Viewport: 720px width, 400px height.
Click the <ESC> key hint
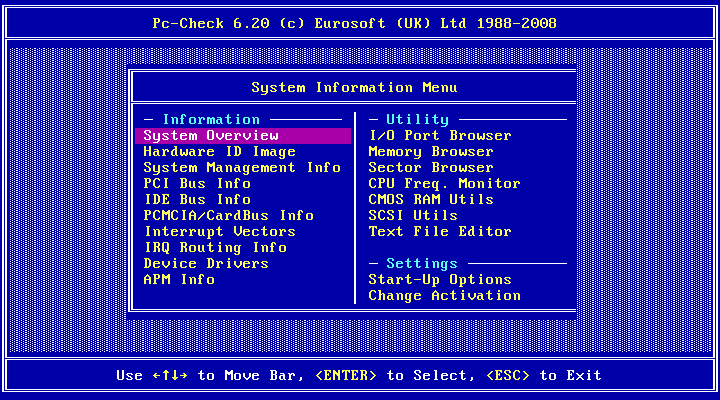507,376
